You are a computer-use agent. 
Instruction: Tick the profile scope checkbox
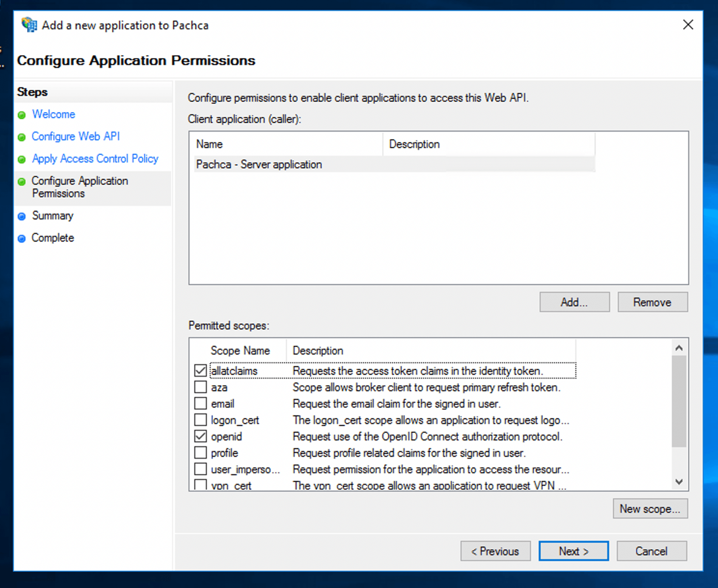pos(200,453)
